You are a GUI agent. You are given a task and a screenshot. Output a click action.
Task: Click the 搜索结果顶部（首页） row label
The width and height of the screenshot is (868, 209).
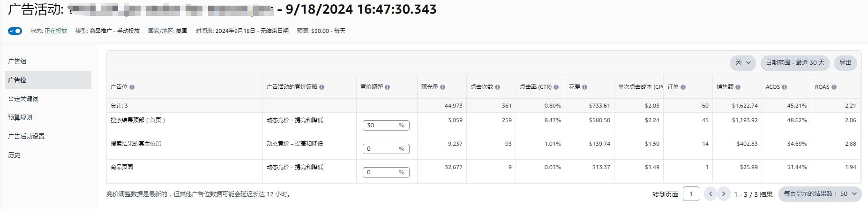point(138,120)
